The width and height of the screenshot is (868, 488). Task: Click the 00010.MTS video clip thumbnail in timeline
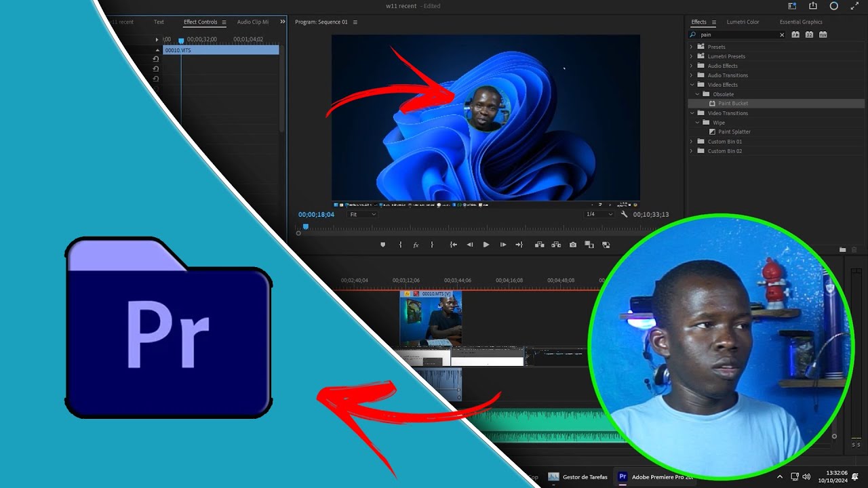pos(431,319)
